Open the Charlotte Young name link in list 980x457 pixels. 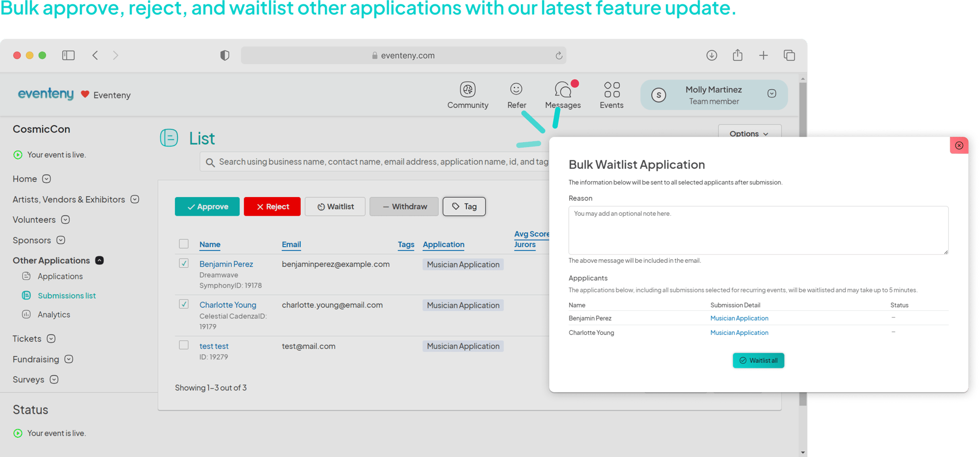tap(228, 305)
